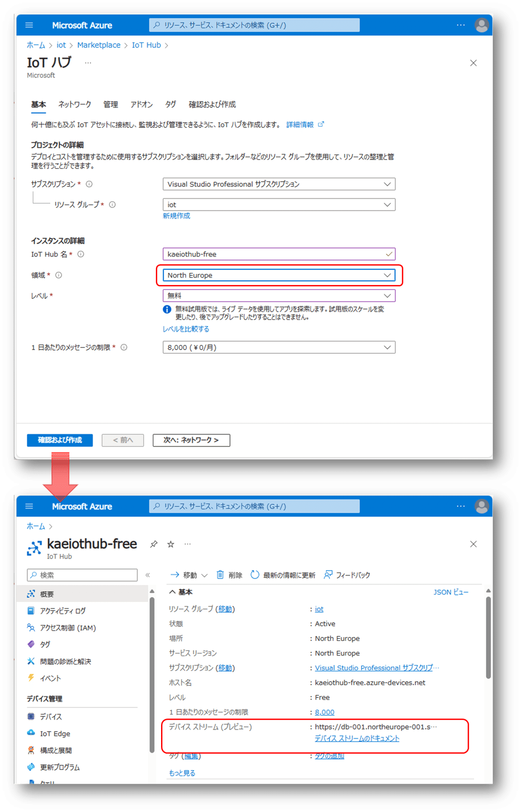Open more options next to kaeiothub-free title
The image size is (521, 812).
click(187, 544)
